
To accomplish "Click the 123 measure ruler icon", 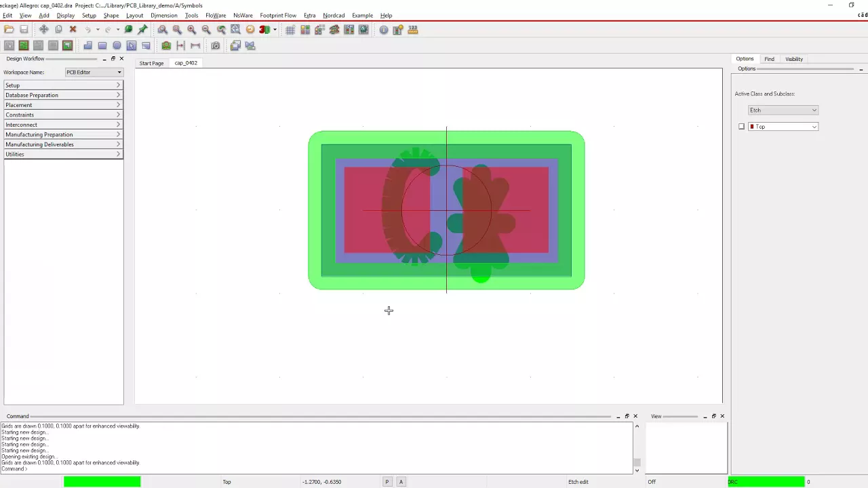I will 413,29.
